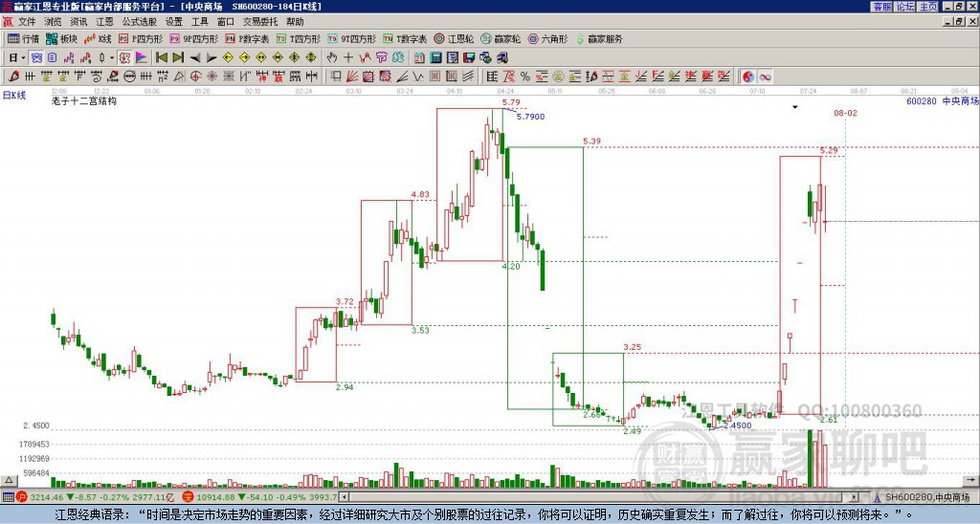Click the colored flag icon

[142, 58]
